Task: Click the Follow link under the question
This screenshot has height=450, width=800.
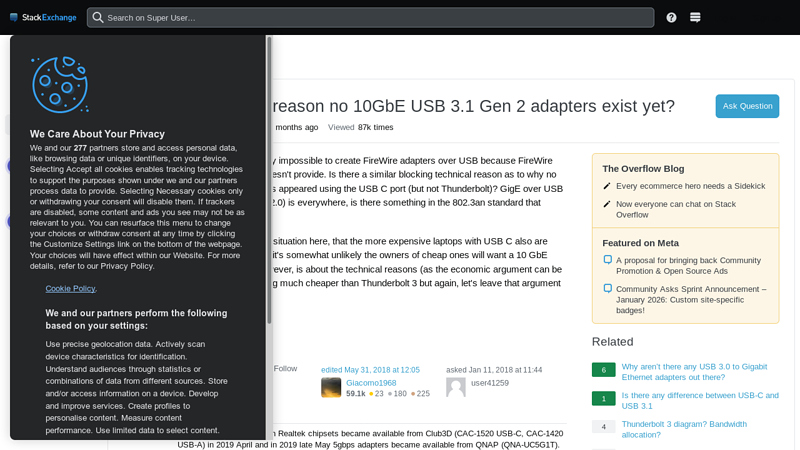Action: pos(285,368)
